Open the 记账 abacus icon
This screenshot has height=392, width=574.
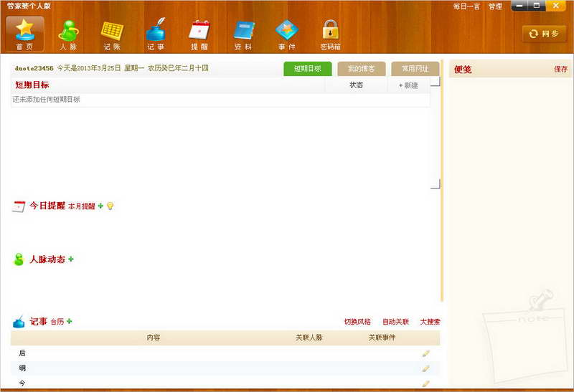pos(112,34)
